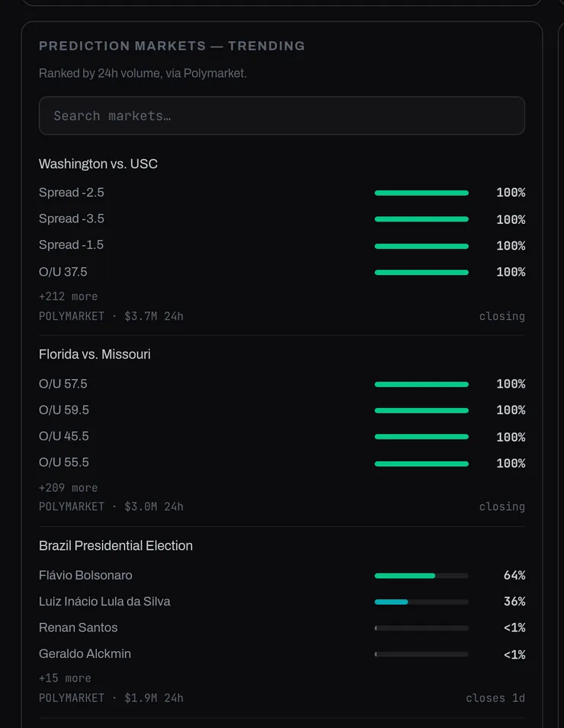Select O/U 37.5 row
Image resolution: width=564 pixels, height=728 pixels.
tap(282, 272)
